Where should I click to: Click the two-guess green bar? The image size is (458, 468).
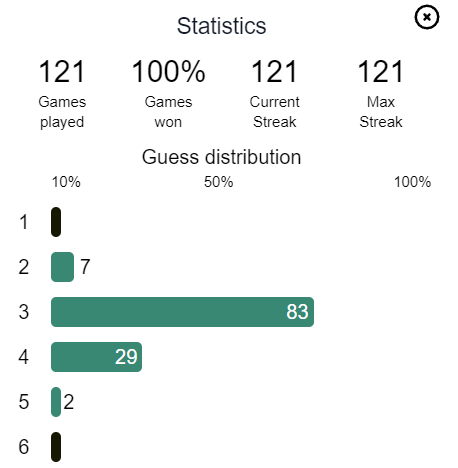pyautogui.click(x=62, y=267)
